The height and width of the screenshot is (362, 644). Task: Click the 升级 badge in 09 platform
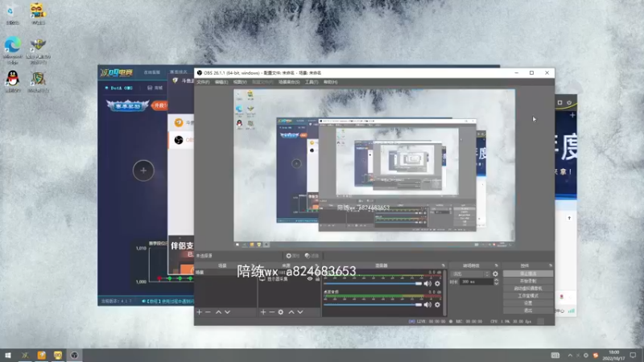pyautogui.click(x=159, y=105)
